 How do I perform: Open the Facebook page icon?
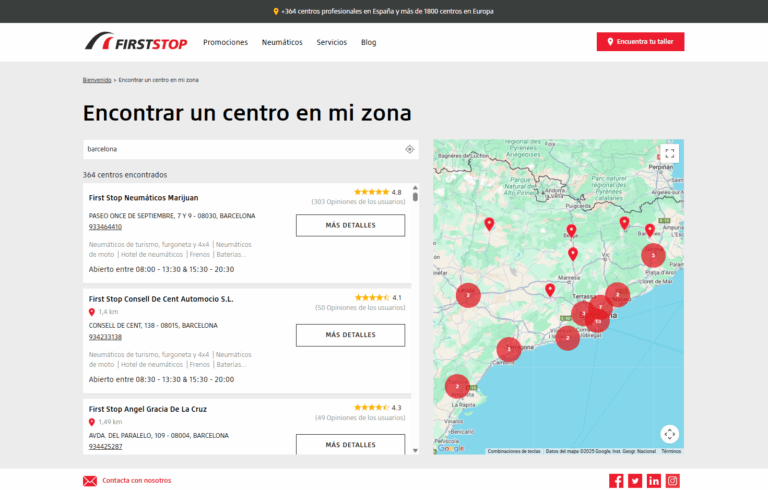tap(616, 481)
